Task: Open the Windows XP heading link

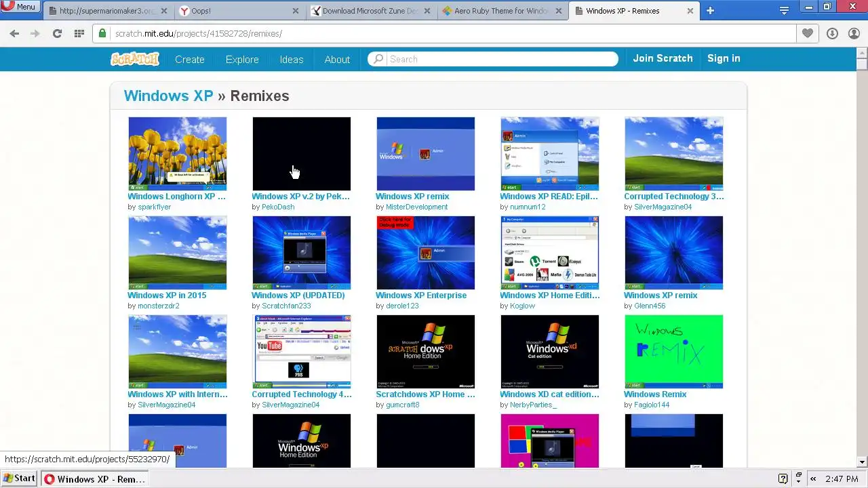Action: pyautogui.click(x=168, y=96)
